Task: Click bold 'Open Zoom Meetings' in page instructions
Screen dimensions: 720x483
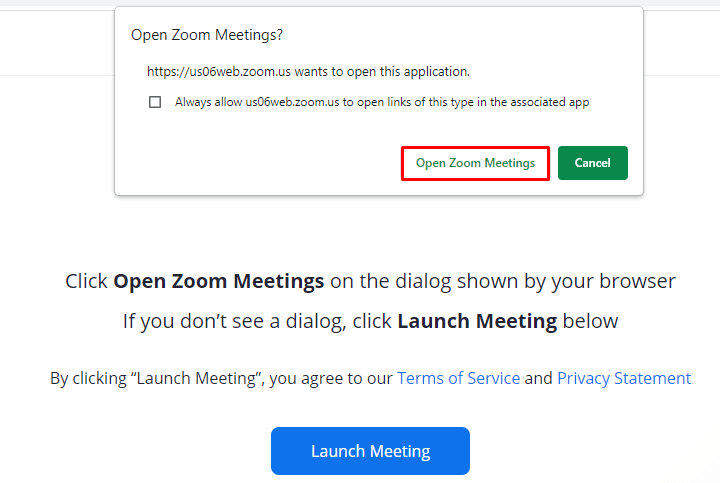Action: (218, 281)
